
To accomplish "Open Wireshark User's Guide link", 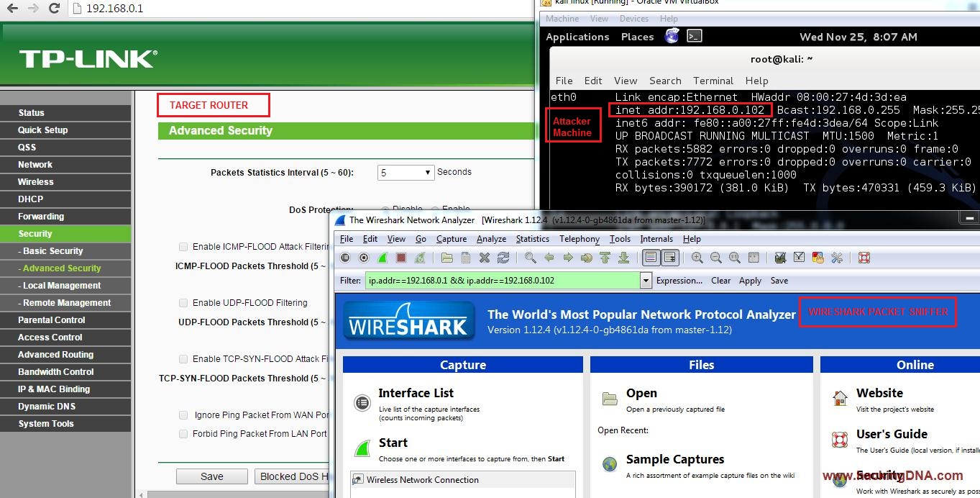I will point(892,434).
